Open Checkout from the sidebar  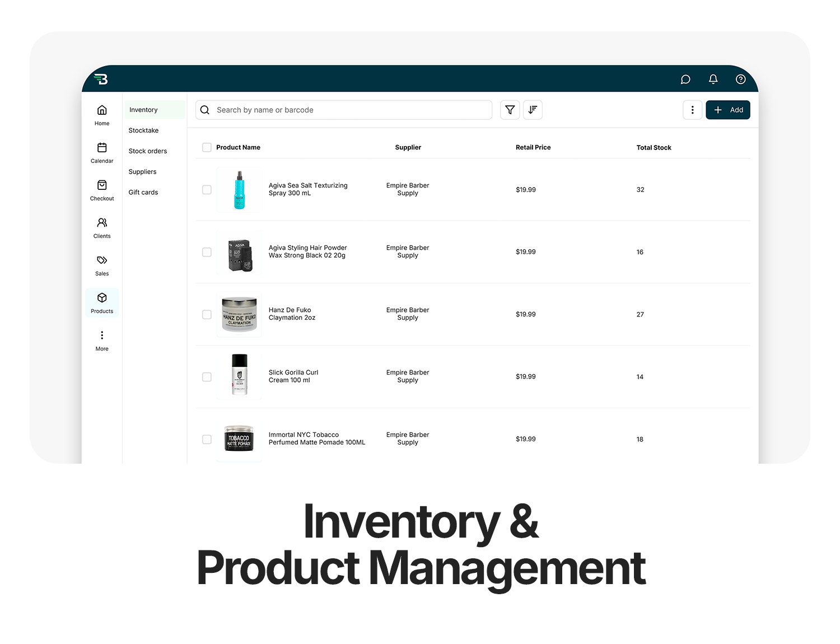tap(102, 190)
